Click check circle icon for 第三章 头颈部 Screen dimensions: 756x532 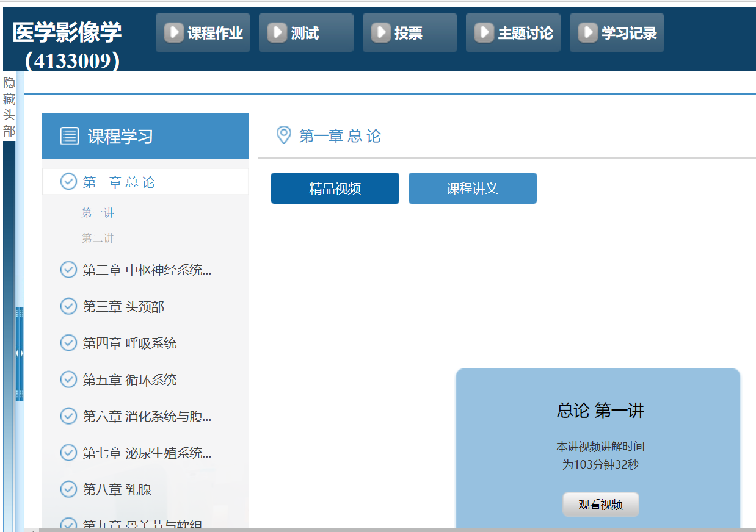[x=68, y=306]
